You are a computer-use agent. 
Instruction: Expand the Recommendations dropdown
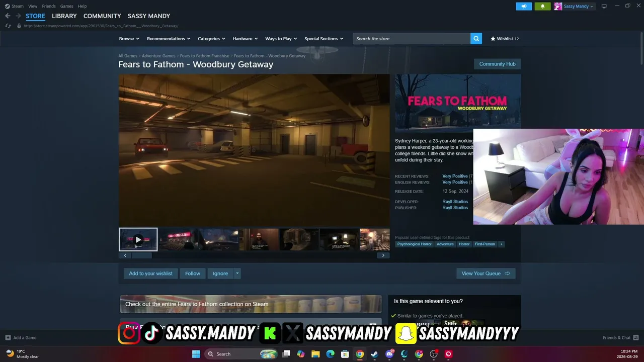169,39
